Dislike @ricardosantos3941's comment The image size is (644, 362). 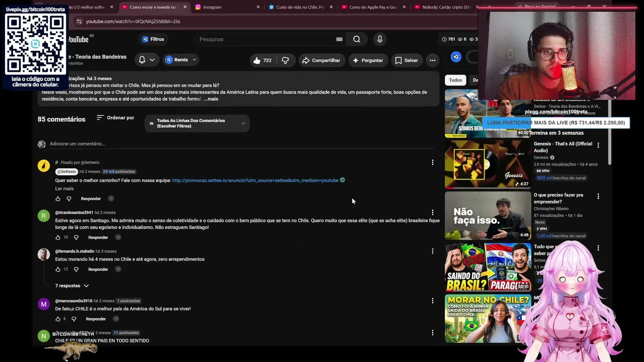(76, 237)
